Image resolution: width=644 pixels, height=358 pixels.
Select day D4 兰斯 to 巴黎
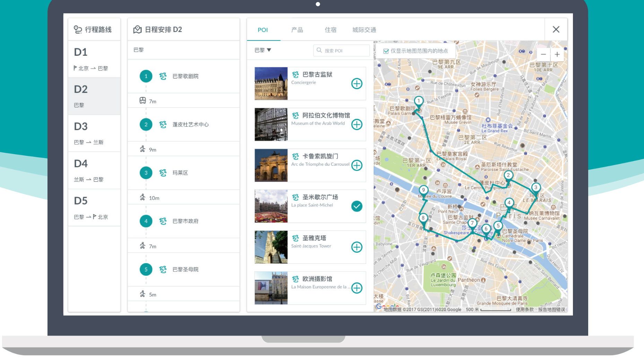tap(94, 170)
